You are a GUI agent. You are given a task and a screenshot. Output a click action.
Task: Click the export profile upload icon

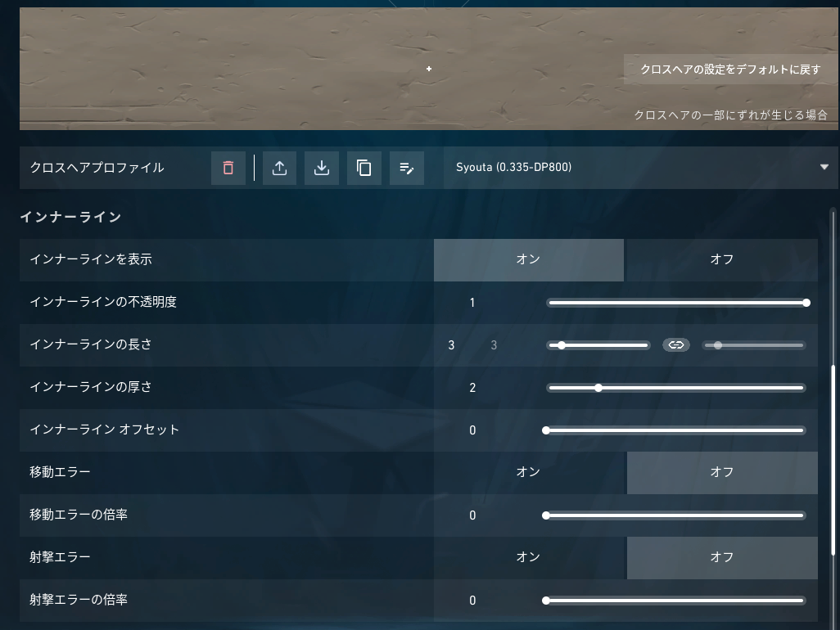point(279,168)
